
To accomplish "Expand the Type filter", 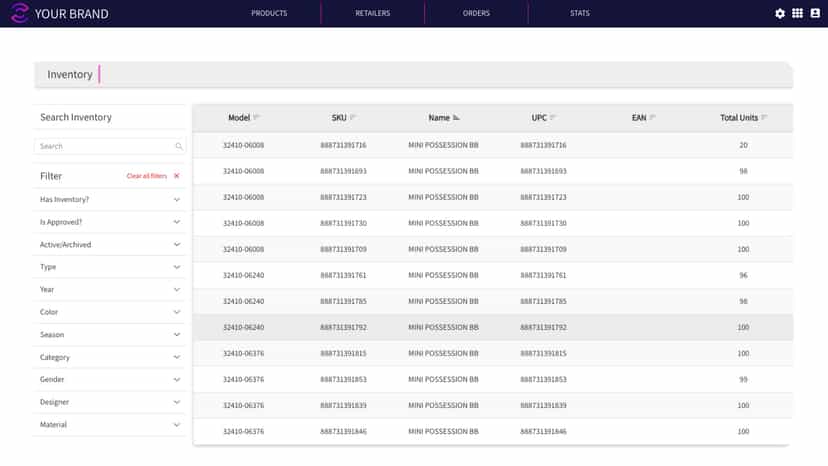I will click(x=110, y=267).
